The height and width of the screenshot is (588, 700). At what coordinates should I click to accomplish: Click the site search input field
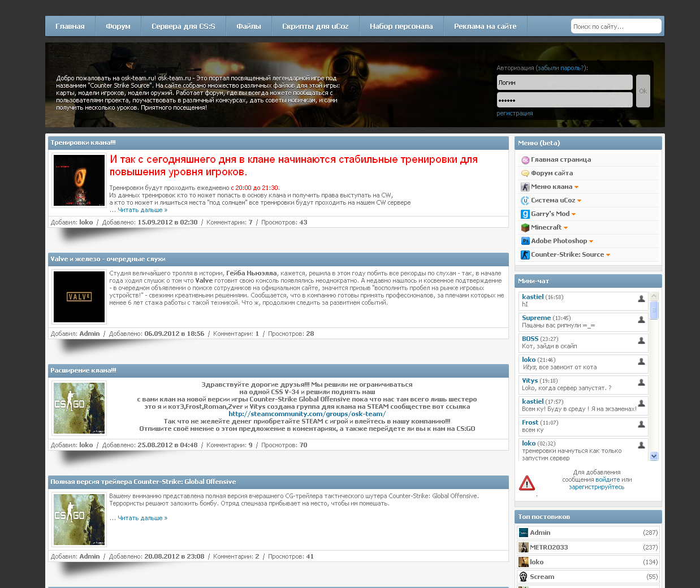click(616, 27)
